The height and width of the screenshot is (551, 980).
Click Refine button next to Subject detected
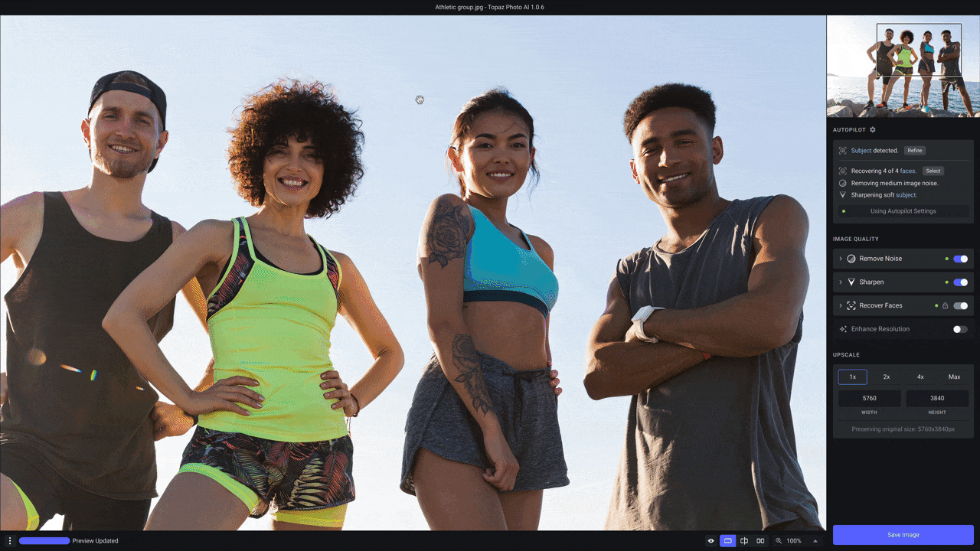tap(915, 151)
